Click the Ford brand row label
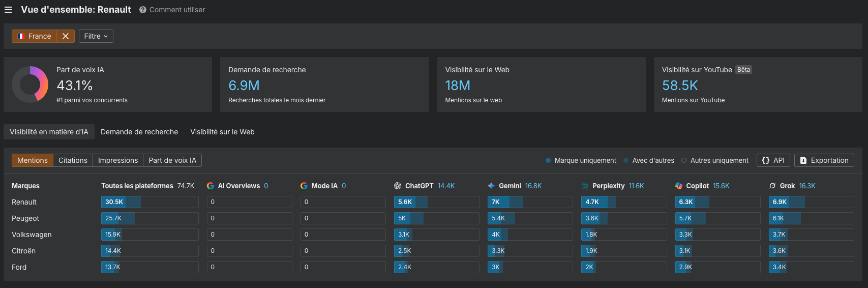Screen dimensions: 868x288 tap(19, 267)
